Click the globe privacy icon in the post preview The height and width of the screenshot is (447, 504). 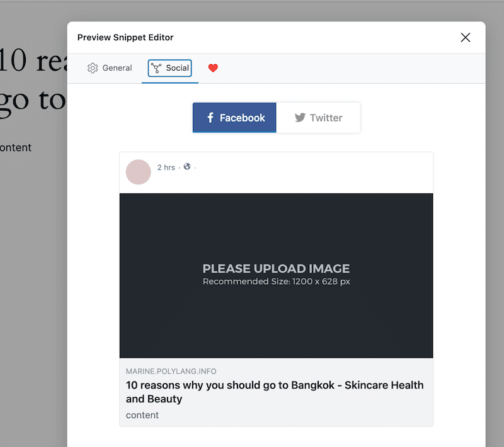click(x=186, y=167)
